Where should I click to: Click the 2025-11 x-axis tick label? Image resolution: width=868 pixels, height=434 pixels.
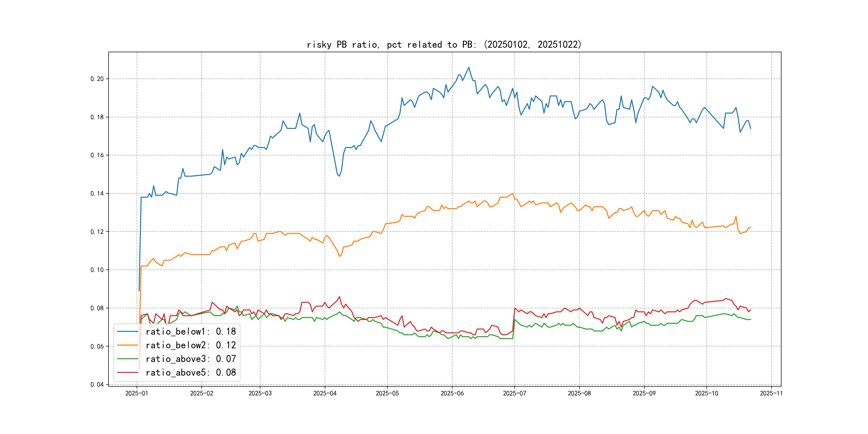click(771, 393)
